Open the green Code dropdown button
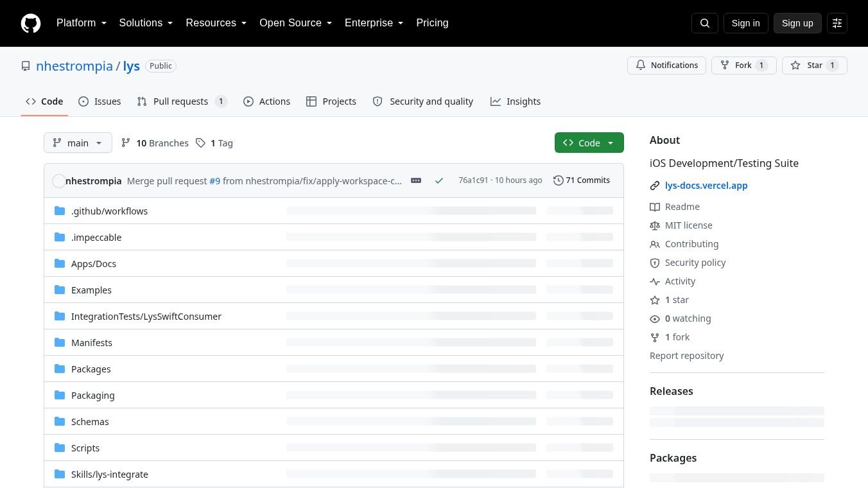This screenshot has width=868, height=488. pos(589,143)
